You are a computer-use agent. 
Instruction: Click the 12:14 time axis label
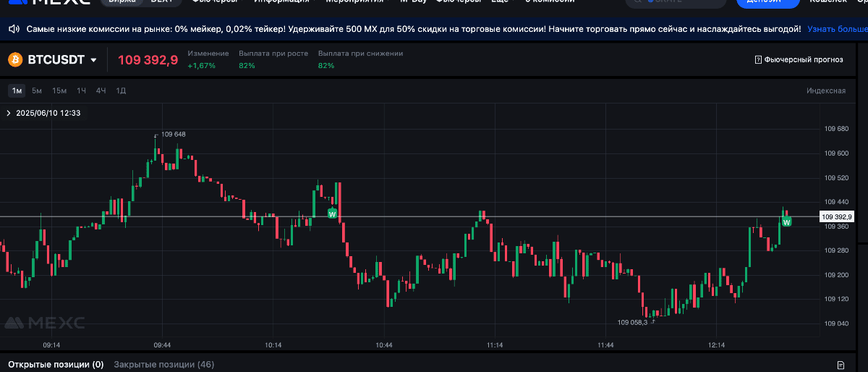pos(717,345)
